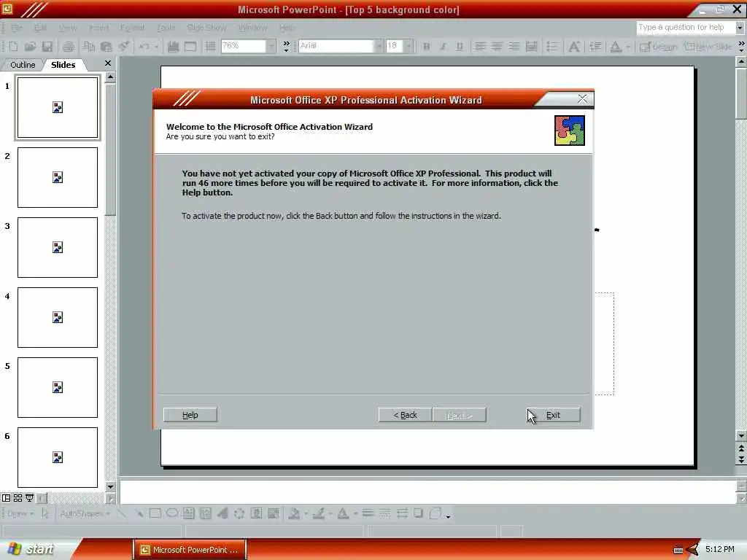Select the Rectangle drawing tool

point(155,513)
